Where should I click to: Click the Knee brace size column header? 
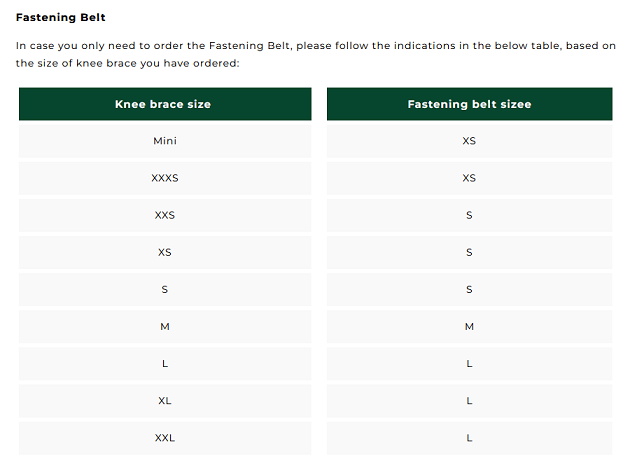(x=164, y=104)
